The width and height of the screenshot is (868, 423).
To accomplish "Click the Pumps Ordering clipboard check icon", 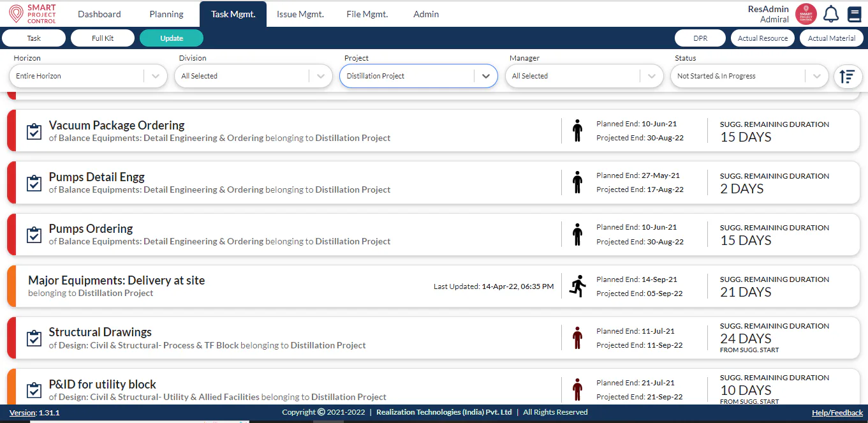I will click(x=34, y=235).
